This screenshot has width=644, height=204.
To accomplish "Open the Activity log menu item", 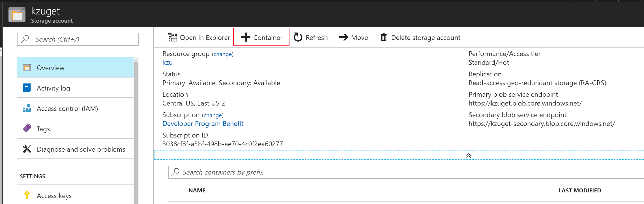I will click(75, 88).
